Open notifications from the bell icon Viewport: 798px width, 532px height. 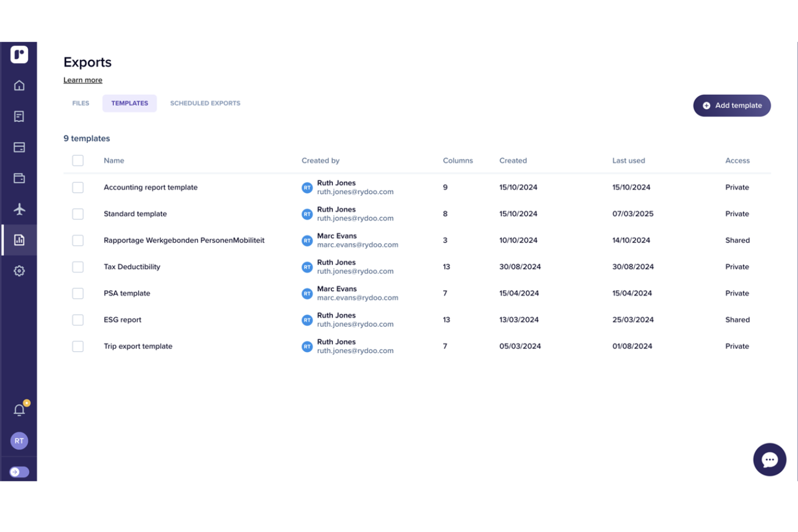pos(19,409)
